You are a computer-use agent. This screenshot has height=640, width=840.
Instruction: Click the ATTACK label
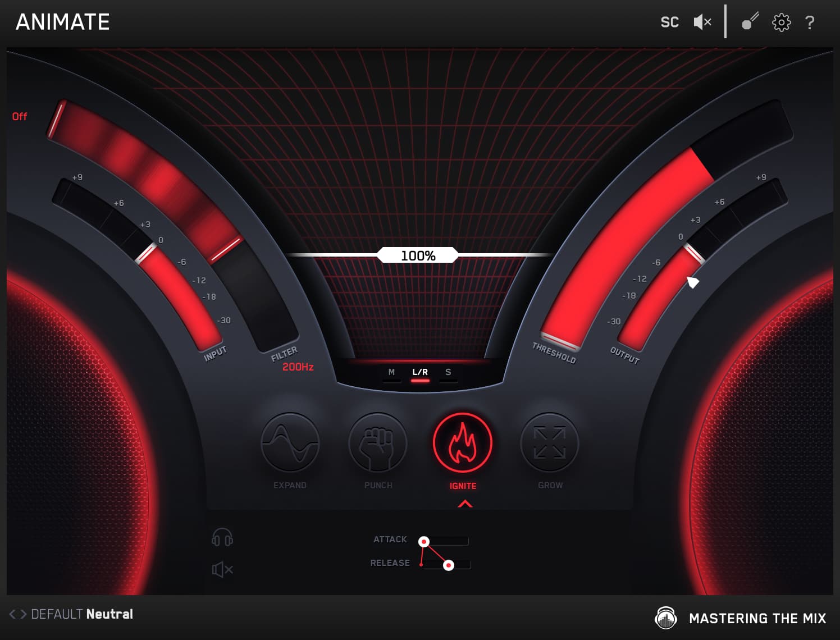point(390,539)
